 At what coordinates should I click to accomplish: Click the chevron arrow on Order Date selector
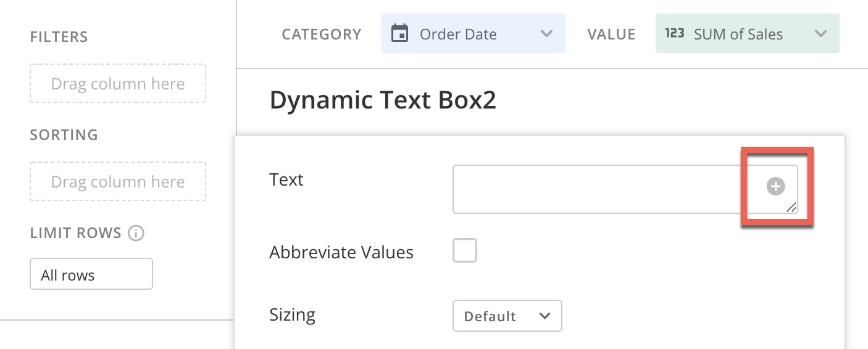546,34
